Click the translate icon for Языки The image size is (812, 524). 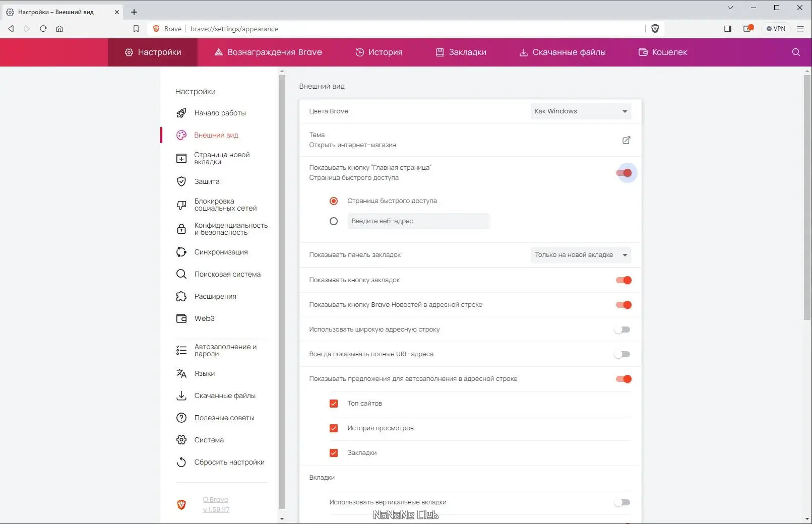181,373
